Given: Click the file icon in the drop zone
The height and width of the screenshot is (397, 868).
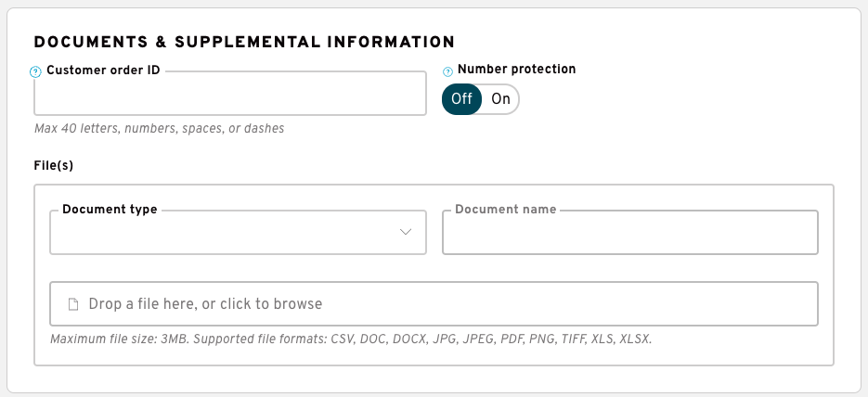Looking at the screenshot, I should pos(73,304).
